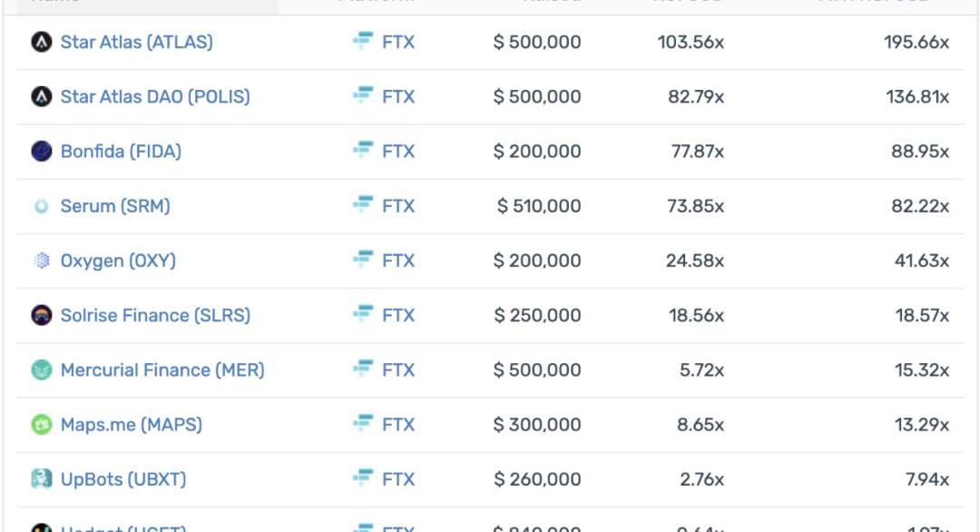Click the Bonfida (FIDA) token logo
Screen dimensions: 980x532
coord(41,152)
